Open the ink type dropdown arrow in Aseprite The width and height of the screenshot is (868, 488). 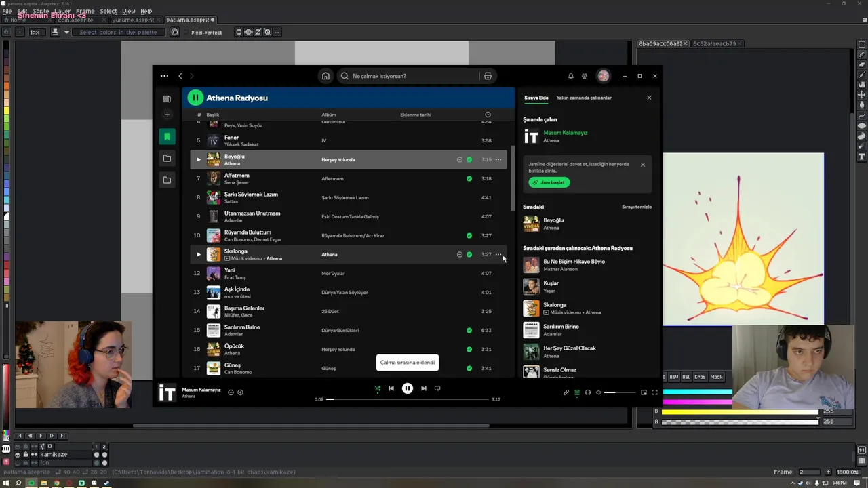(x=66, y=32)
